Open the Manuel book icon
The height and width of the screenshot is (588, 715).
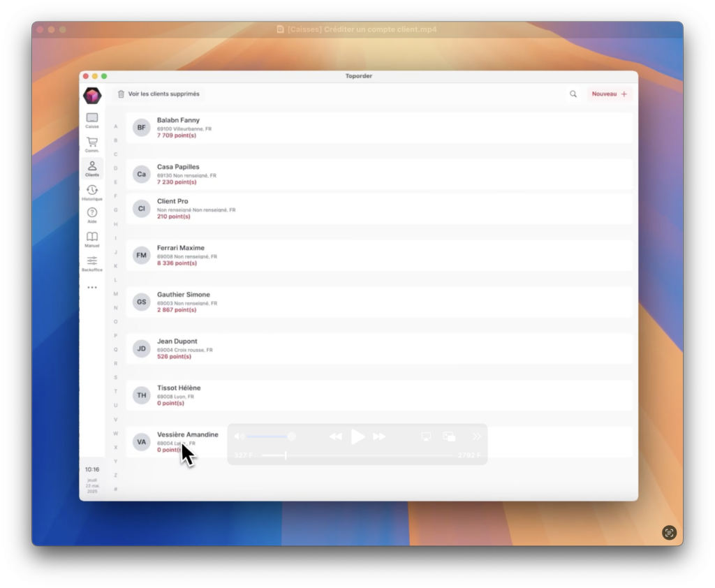pyautogui.click(x=91, y=239)
